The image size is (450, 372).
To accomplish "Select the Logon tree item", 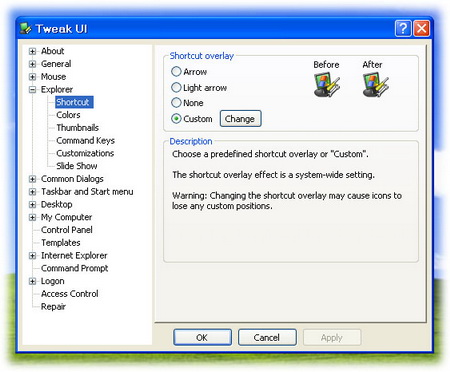I will point(52,281).
